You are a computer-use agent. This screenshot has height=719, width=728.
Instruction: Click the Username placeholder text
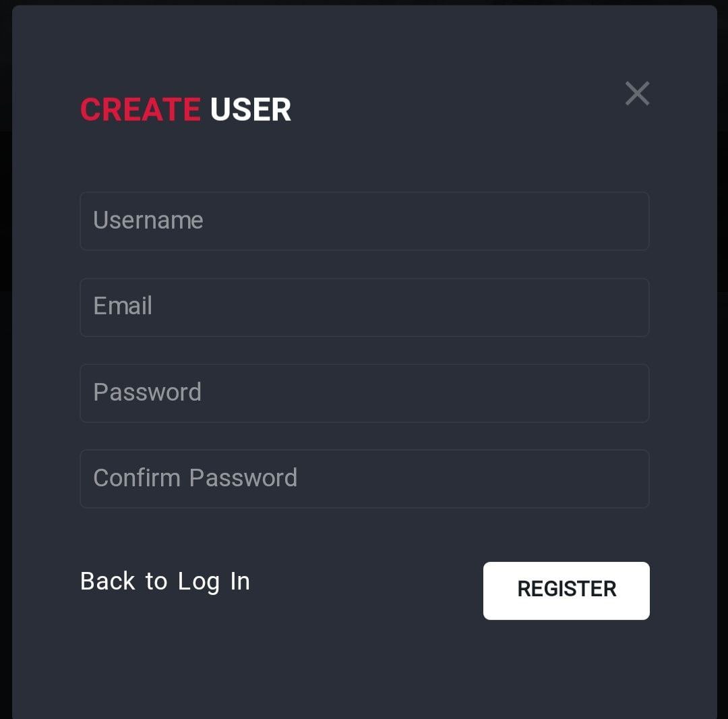pyautogui.click(x=148, y=221)
